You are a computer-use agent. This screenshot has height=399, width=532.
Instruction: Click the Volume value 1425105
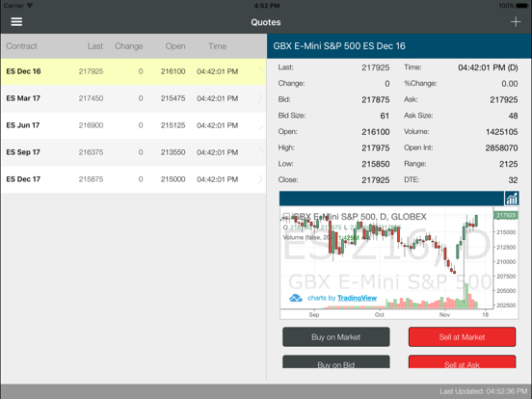click(502, 132)
